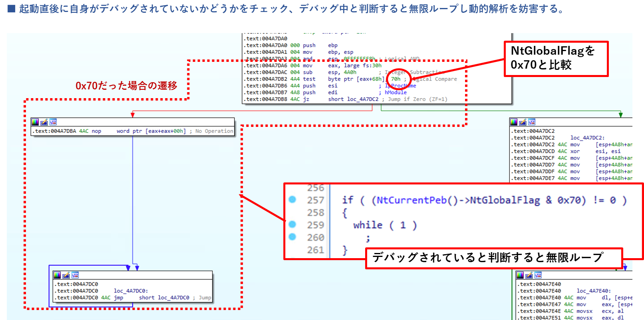Viewport: 644px width, 320px height.
Task: Click the edit icon on the 004A7DBA nop block
Action: tap(44, 122)
